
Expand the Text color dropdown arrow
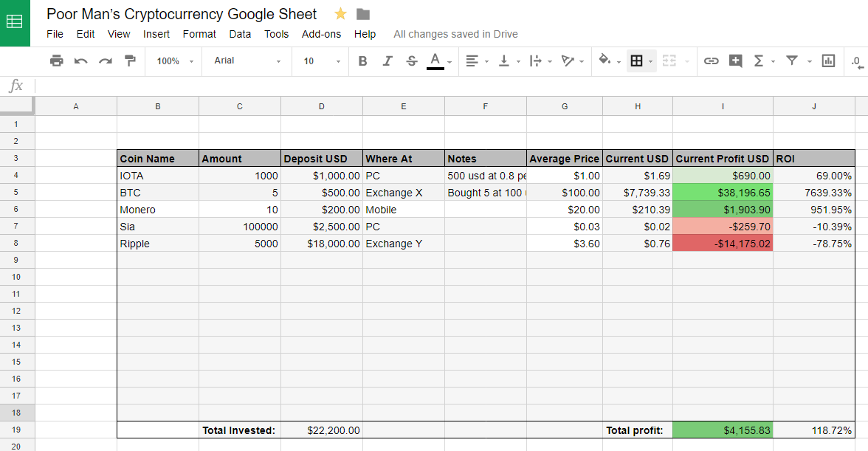click(449, 61)
